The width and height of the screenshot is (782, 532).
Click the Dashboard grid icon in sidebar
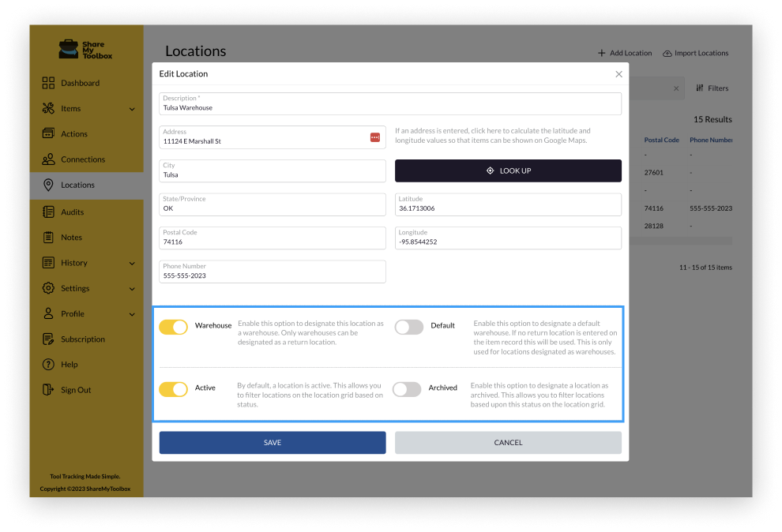coord(48,83)
